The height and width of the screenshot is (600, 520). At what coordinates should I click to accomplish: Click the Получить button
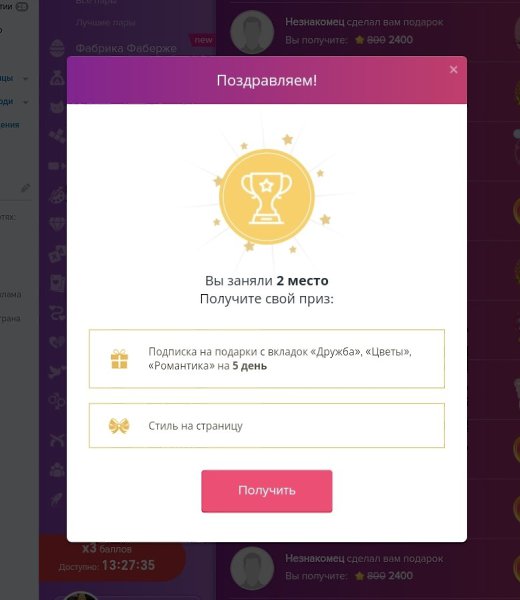[x=267, y=491]
